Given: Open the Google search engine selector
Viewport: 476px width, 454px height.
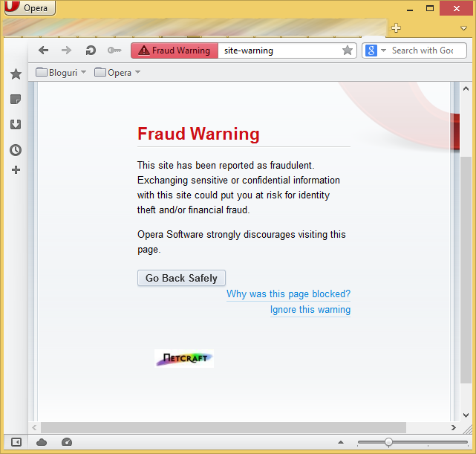Looking at the screenshot, I should (x=375, y=51).
